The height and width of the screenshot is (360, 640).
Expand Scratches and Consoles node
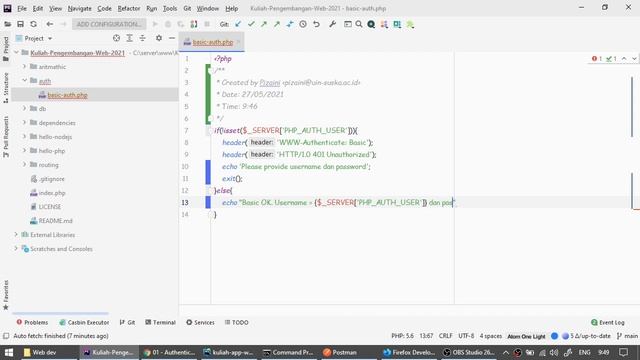click(16, 249)
